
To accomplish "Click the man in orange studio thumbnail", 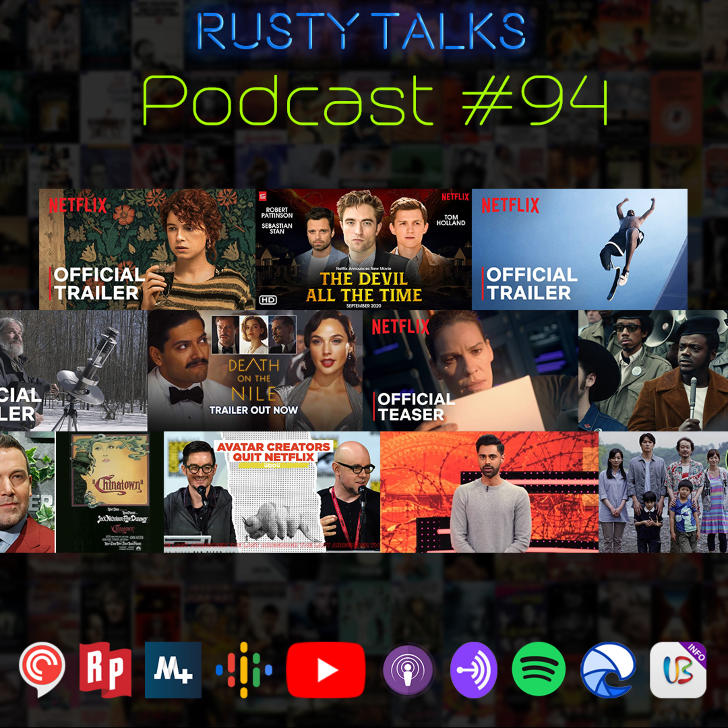I will coord(489,492).
